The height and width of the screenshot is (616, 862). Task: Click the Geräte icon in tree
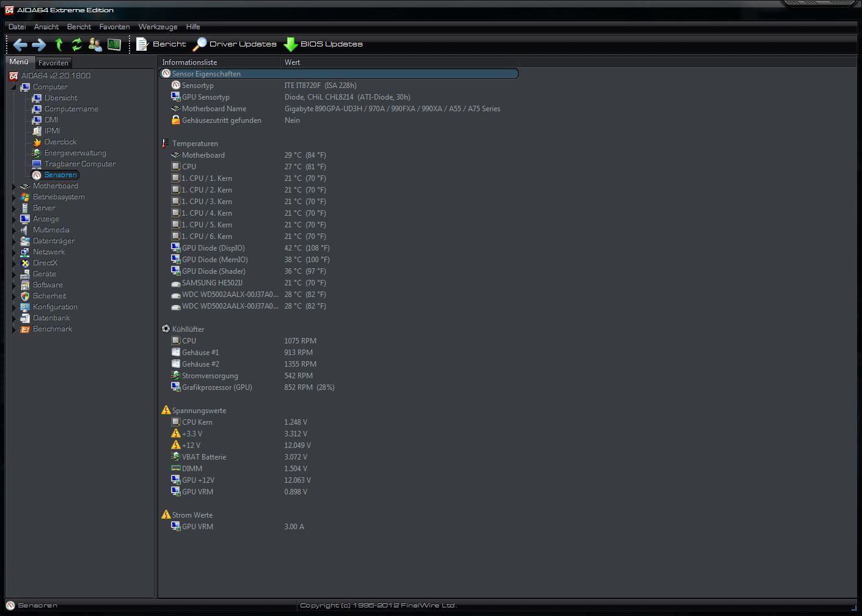25,274
